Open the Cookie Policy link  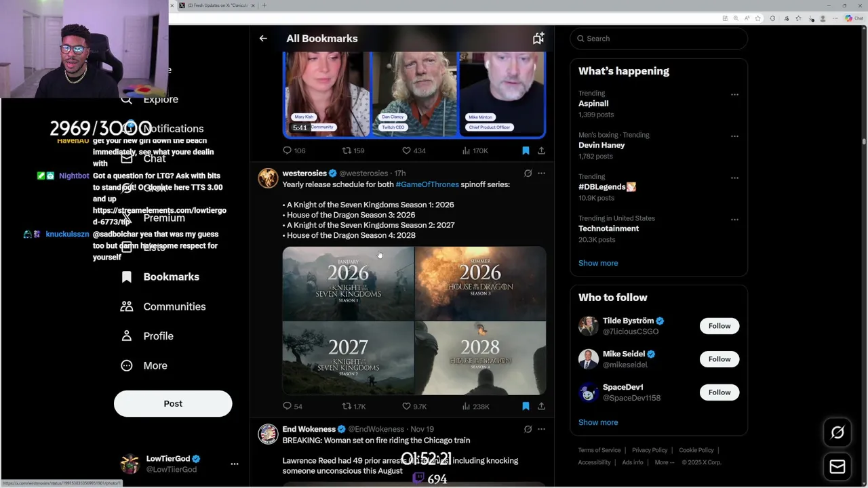click(x=696, y=450)
